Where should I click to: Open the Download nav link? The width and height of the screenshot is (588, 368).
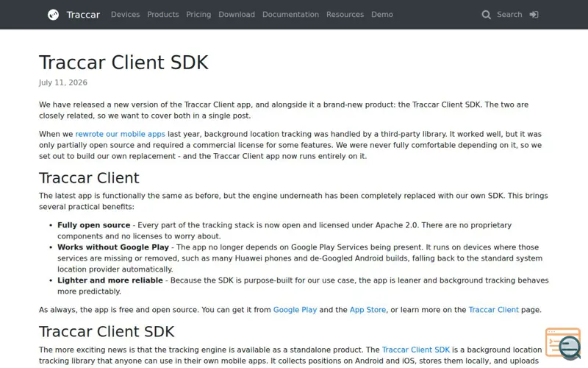click(x=237, y=15)
